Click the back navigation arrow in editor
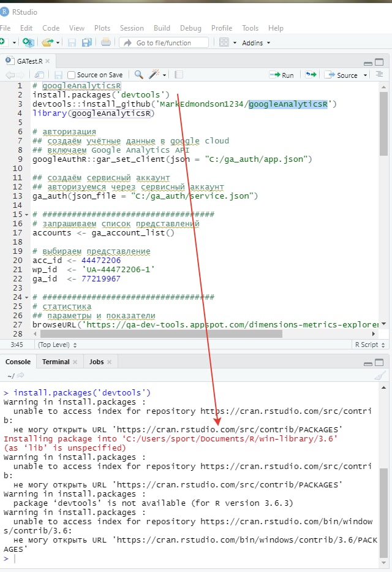The image size is (392, 572). tap(10, 75)
